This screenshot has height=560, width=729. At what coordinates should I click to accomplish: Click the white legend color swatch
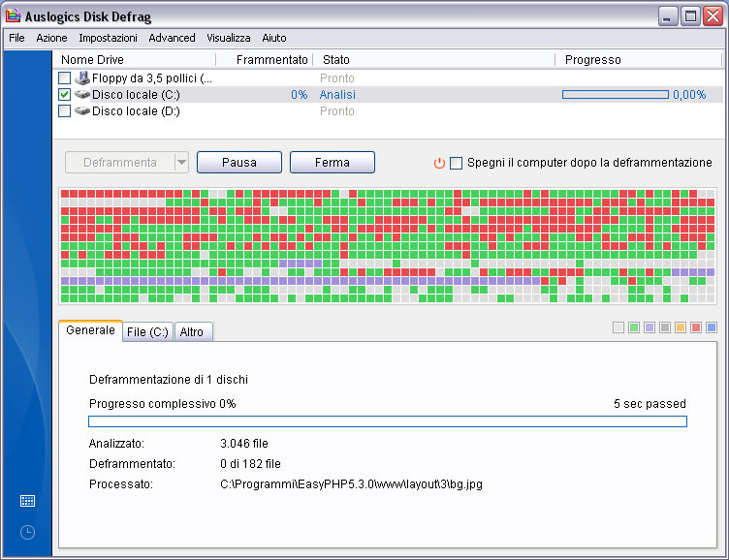click(618, 327)
